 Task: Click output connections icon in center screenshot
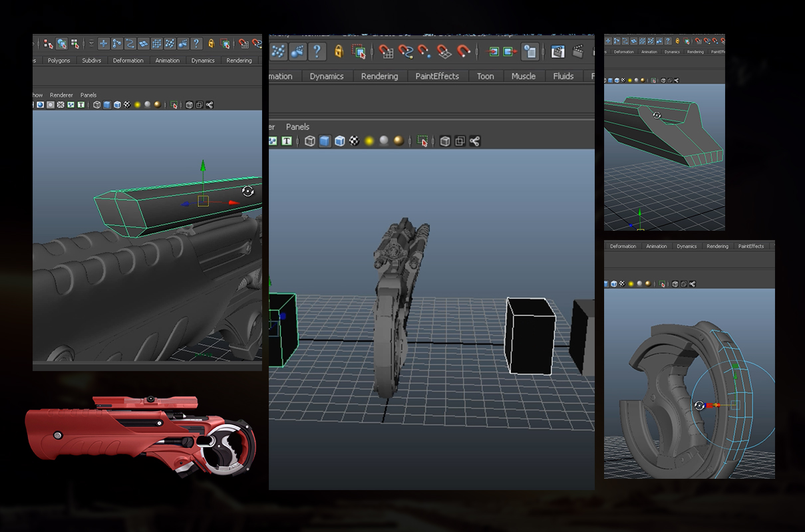[x=510, y=51]
